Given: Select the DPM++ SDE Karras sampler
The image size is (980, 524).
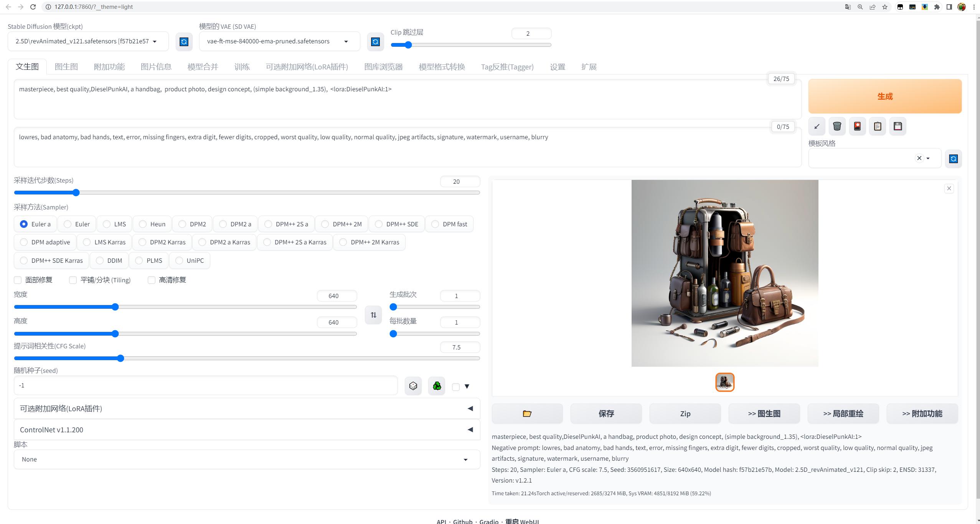Looking at the screenshot, I should pyautogui.click(x=51, y=260).
